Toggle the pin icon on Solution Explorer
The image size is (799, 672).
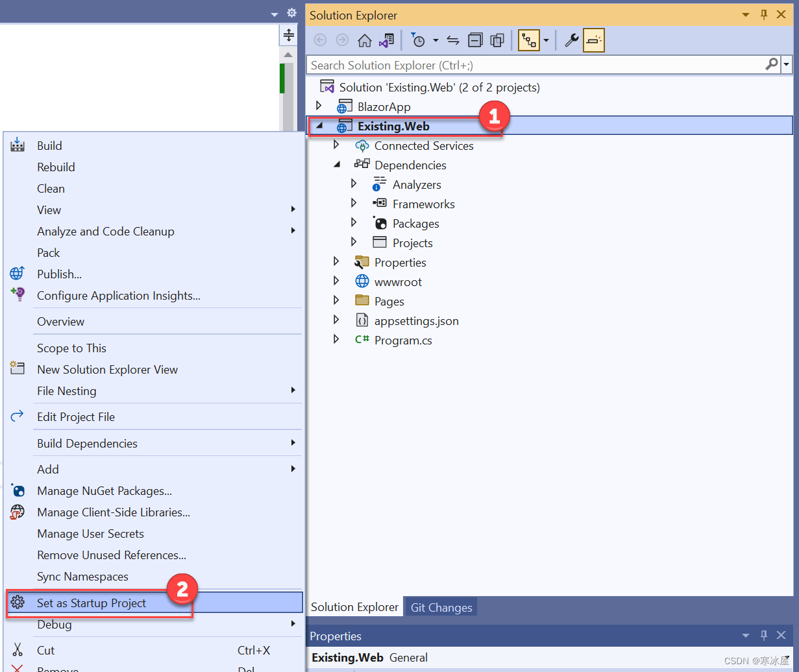763,14
